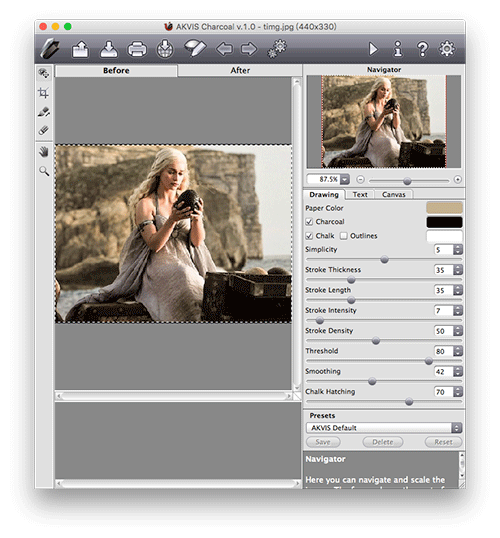Click the load guiding lines eraser-shaped icon
The image size is (500, 538).
coord(195,48)
